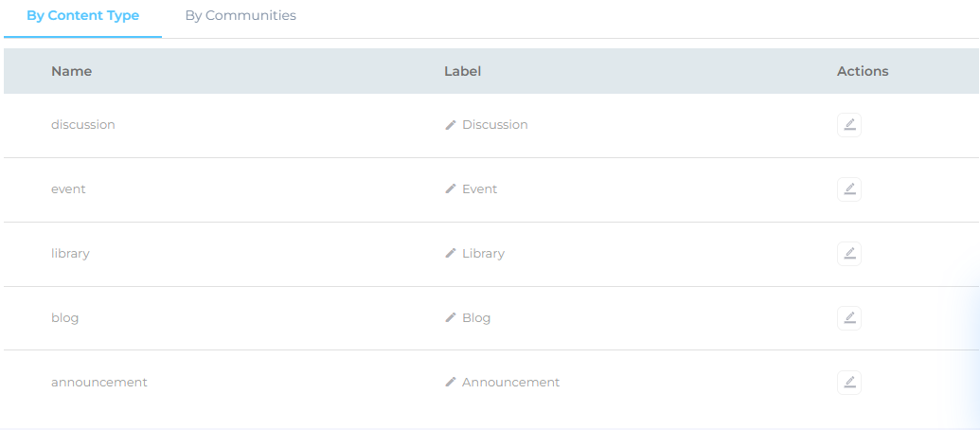980x430 pixels.
Task: Click pencil icon beside Discussion label
Action: coord(451,125)
